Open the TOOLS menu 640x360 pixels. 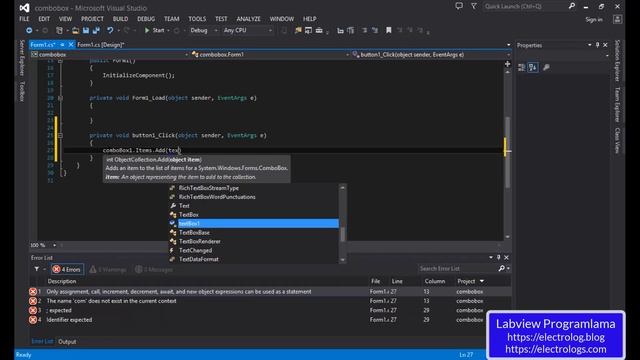(197, 19)
